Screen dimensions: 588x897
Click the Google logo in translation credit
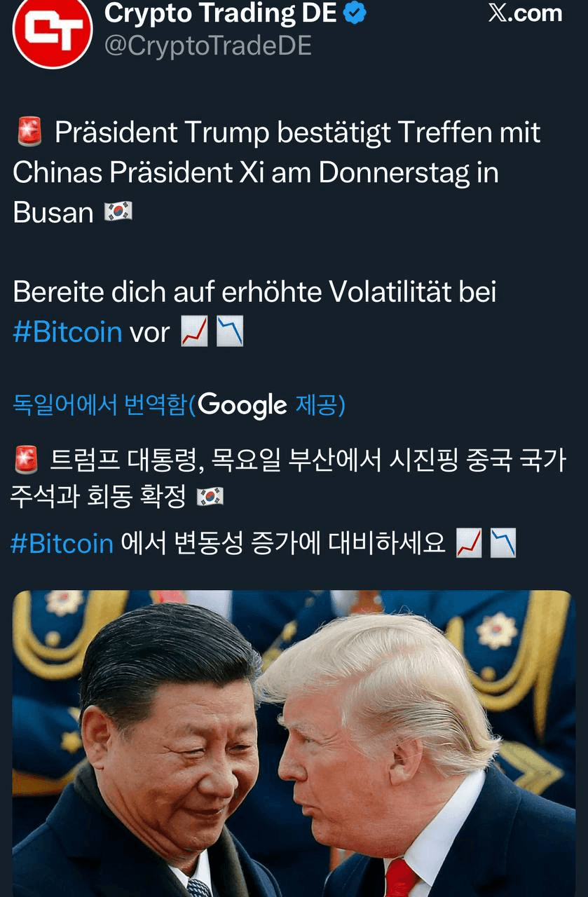click(242, 405)
